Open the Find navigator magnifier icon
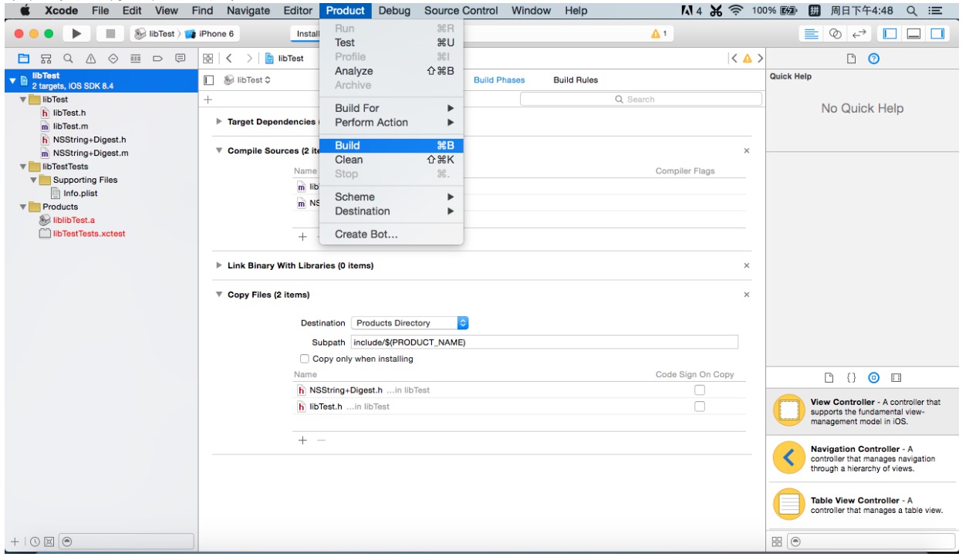 click(69, 58)
